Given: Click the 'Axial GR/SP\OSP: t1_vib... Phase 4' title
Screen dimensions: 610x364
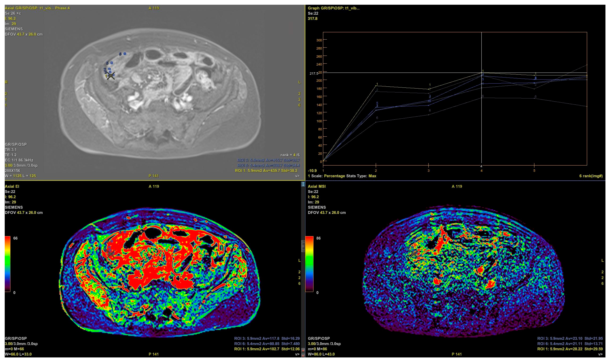Looking at the screenshot, I should click(37, 8).
